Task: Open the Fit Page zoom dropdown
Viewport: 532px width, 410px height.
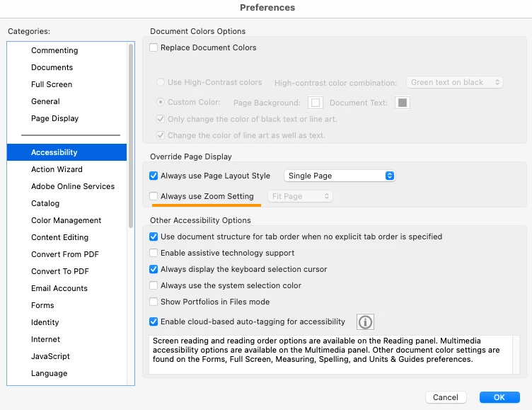Action: click(300, 196)
